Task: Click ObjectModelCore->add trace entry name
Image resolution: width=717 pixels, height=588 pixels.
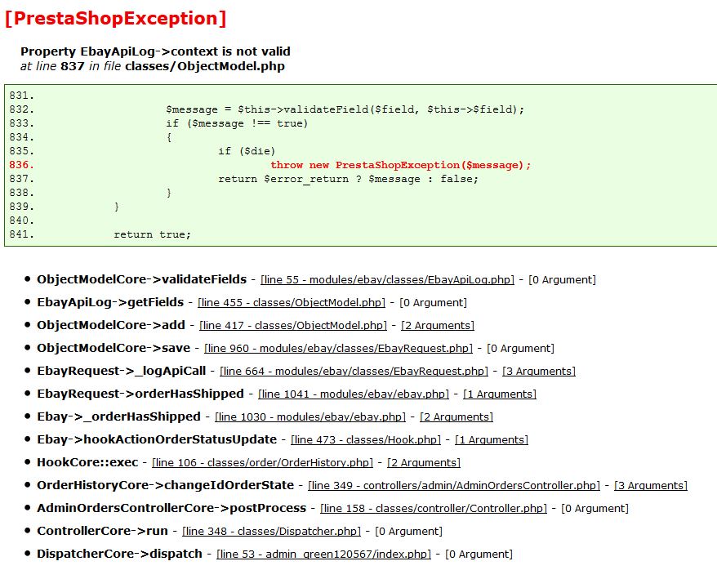Action: pyautogui.click(x=111, y=325)
